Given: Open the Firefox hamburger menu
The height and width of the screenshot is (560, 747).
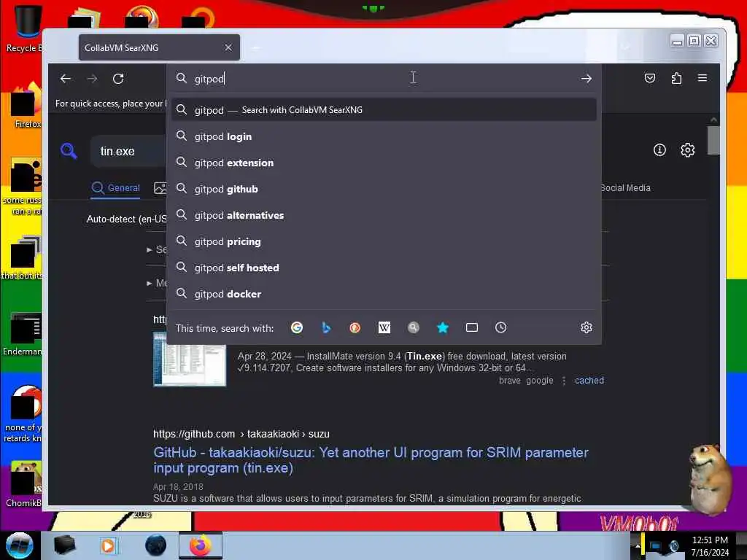Looking at the screenshot, I should [703, 77].
